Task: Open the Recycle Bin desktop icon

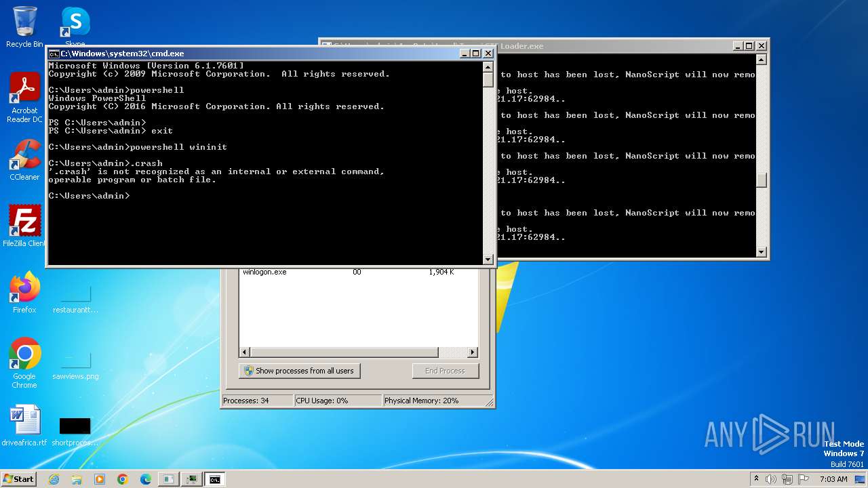Action: [x=24, y=27]
